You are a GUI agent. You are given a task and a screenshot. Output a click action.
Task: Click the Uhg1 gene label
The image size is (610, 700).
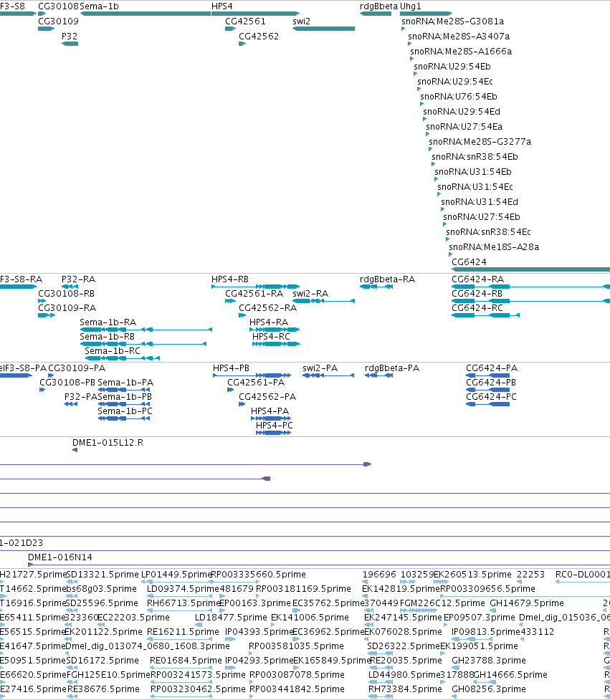(x=411, y=6)
